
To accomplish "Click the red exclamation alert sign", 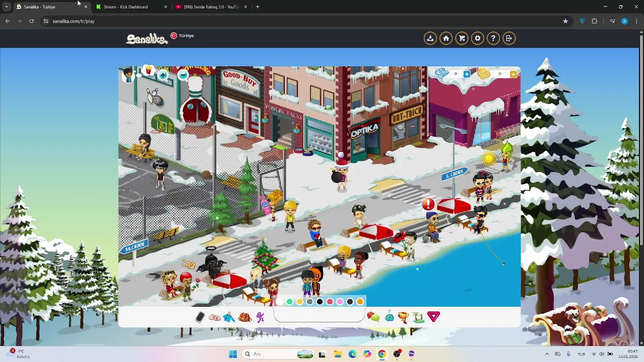I will tap(428, 204).
